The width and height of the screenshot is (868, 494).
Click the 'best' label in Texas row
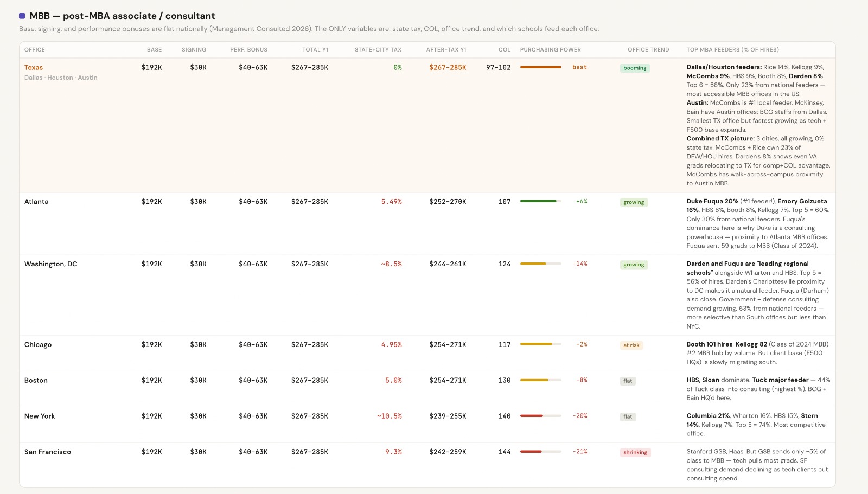click(579, 67)
